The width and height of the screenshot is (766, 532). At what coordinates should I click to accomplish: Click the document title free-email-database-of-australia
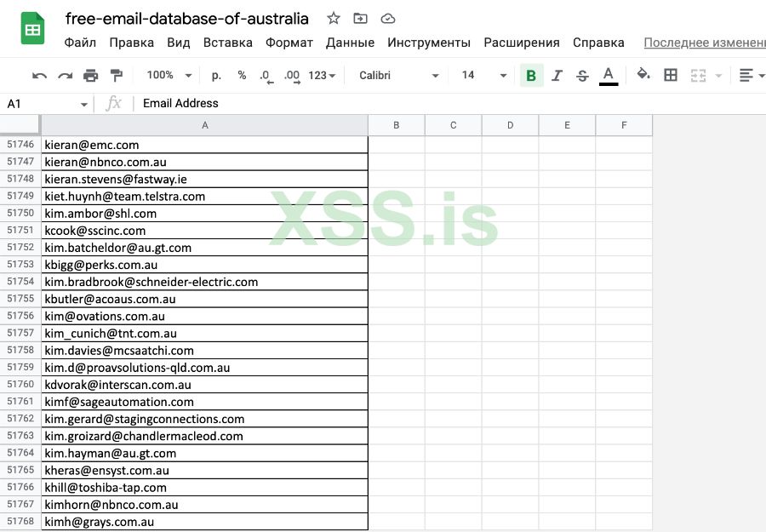tap(187, 19)
